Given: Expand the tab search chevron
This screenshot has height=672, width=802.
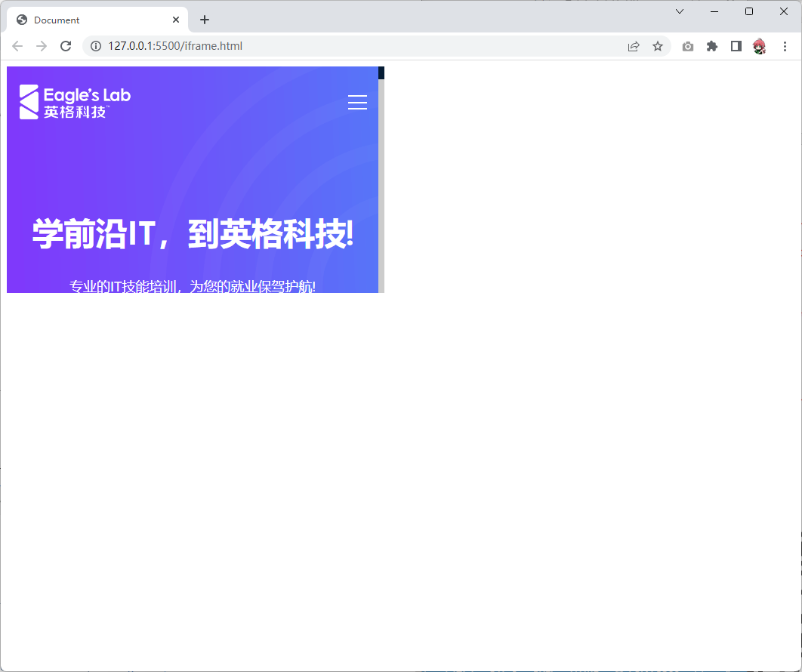Looking at the screenshot, I should coord(680,11).
